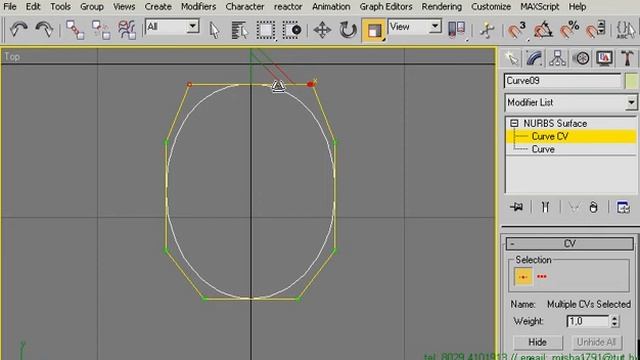Click Make Unique icon below stack

573,207
